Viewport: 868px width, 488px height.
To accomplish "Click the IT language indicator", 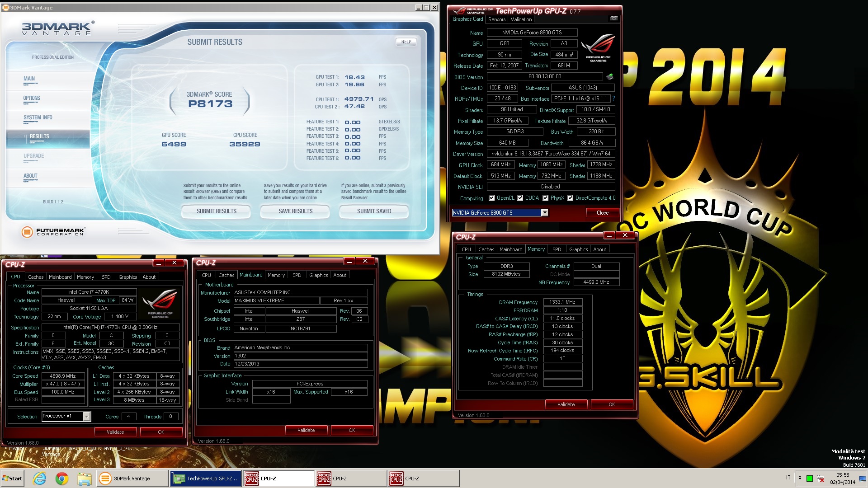I will [788, 478].
